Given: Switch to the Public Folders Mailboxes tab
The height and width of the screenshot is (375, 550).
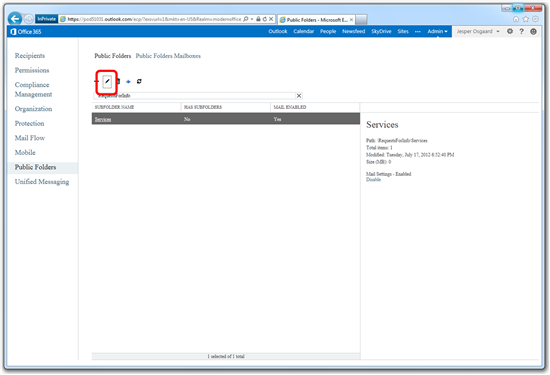Looking at the screenshot, I should 168,56.
